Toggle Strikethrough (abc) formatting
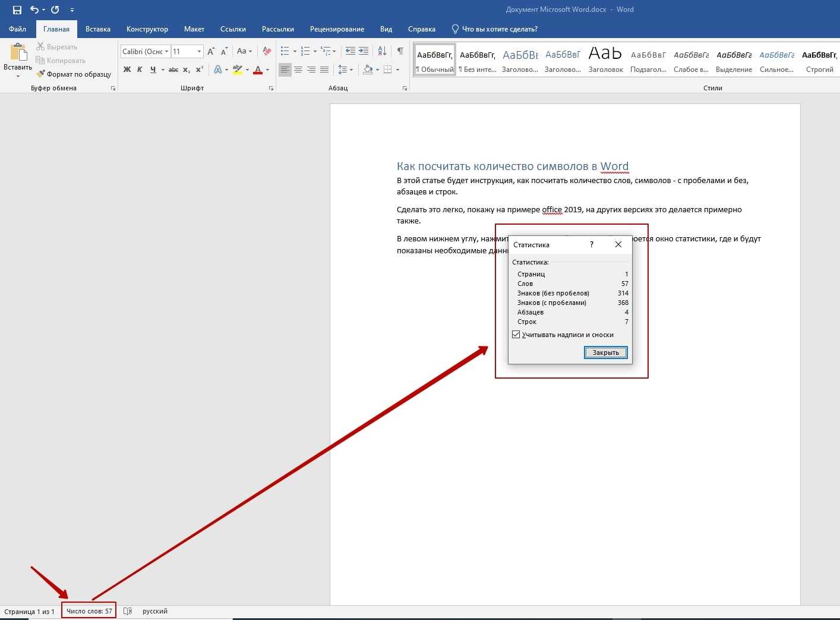840x620 pixels. [x=173, y=70]
